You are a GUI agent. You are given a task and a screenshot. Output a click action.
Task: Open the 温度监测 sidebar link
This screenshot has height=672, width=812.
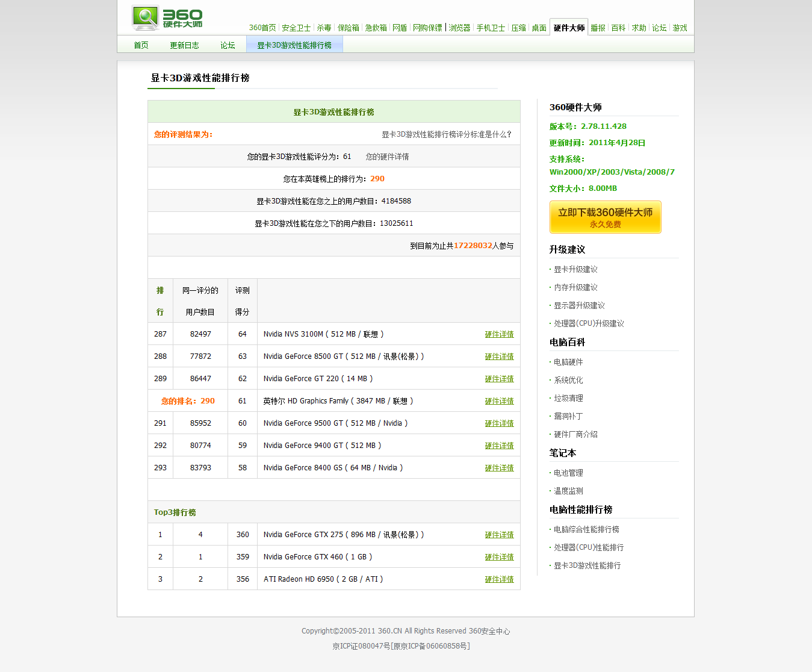click(x=568, y=491)
